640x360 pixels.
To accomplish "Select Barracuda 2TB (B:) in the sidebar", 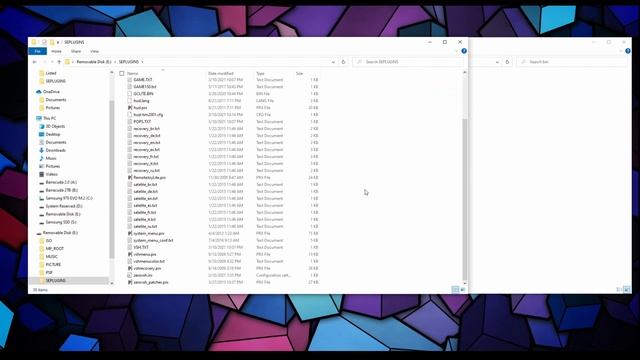I will pos(58,190).
